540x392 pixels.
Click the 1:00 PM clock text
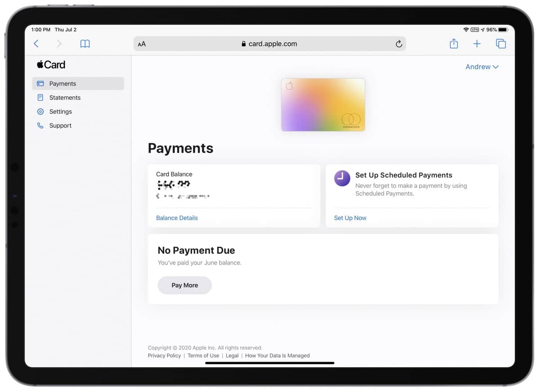click(x=41, y=30)
